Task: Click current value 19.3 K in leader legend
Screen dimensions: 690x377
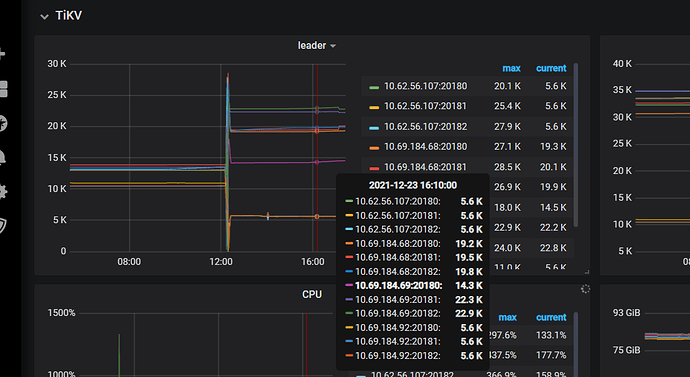Action: point(553,147)
